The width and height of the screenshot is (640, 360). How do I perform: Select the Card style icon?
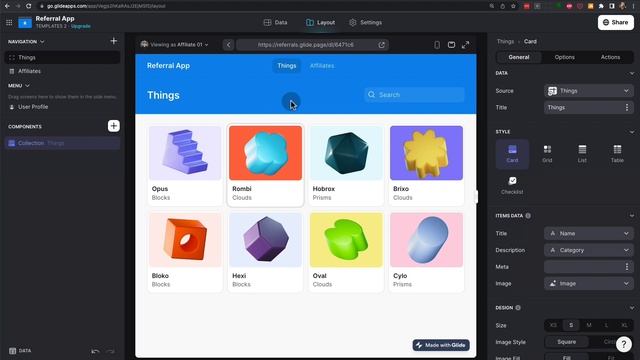(512, 154)
